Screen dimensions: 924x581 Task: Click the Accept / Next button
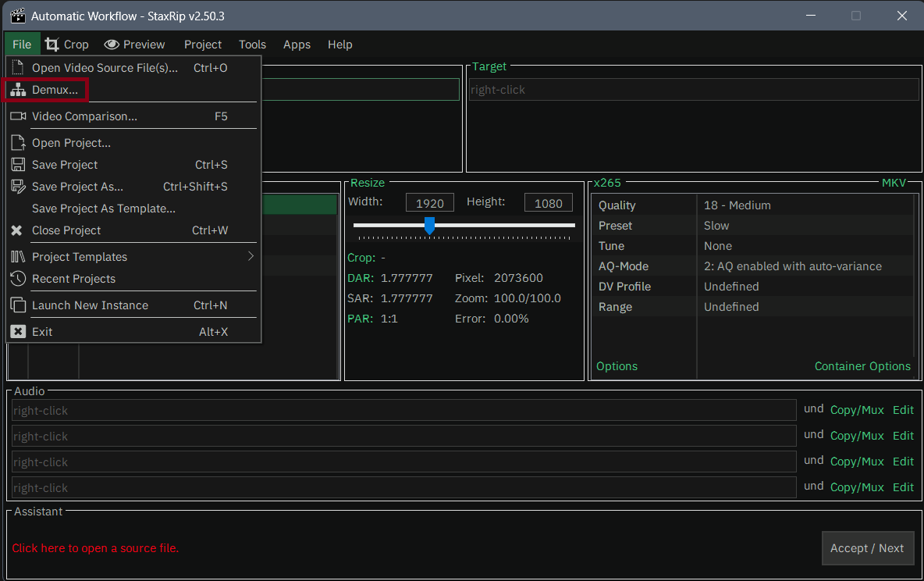[x=867, y=548]
